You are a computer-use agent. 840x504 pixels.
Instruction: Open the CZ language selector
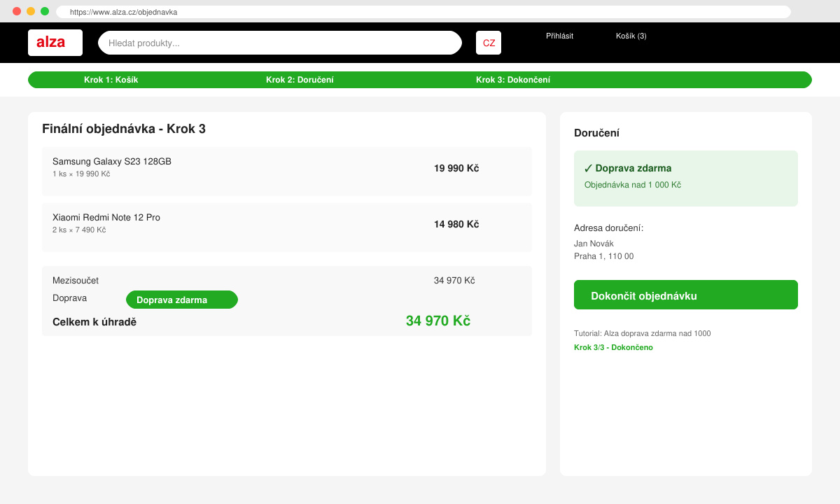click(x=489, y=43)
